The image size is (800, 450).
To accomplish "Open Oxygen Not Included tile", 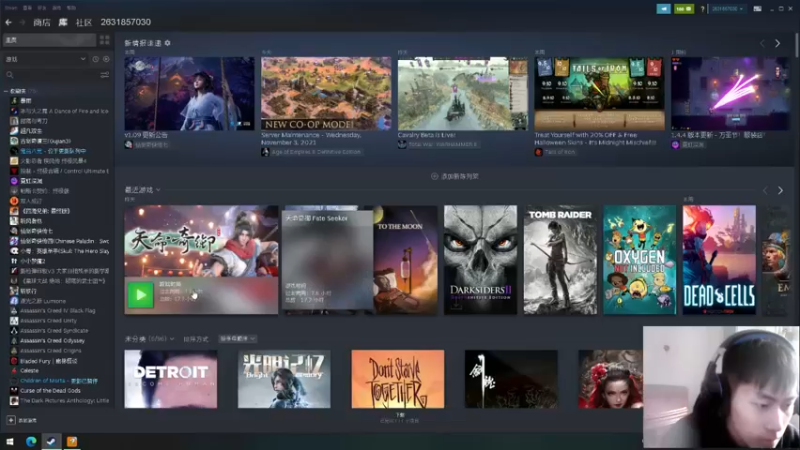I will (x=640, y=260).
